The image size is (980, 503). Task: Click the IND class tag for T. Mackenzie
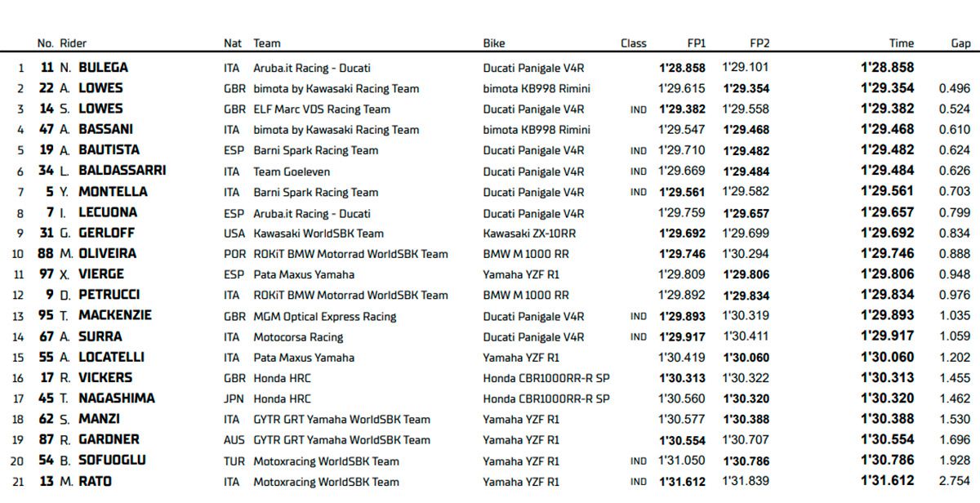tap(639, 316)
